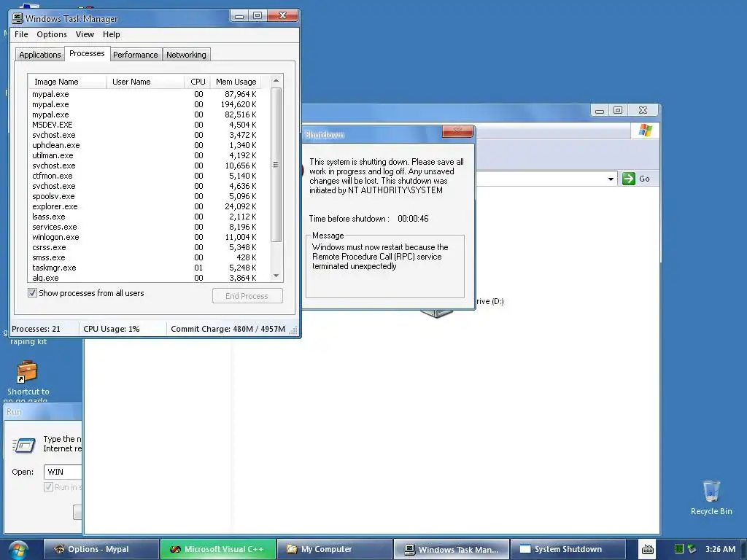Click green CPU usage tray icon
This screenshot has width=747, height=560.
pyautogui.click(x=679, y=549)
